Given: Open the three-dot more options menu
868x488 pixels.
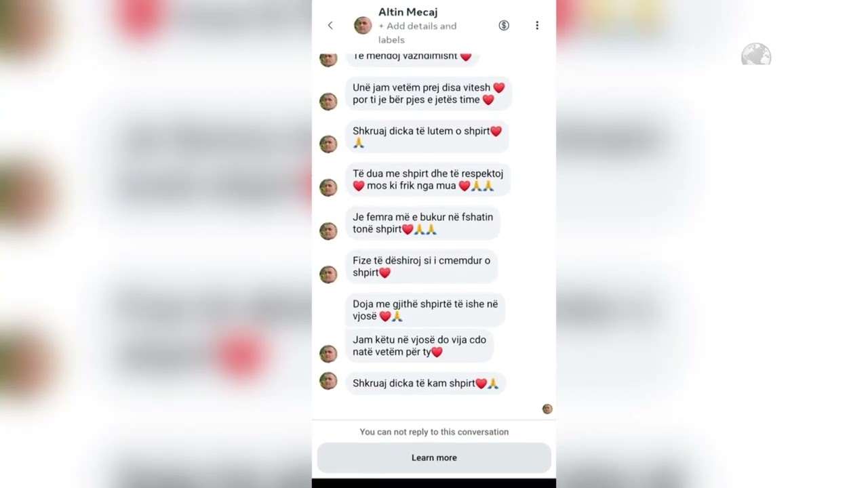Looking at the screenshot, I should [x=537, y=25].
